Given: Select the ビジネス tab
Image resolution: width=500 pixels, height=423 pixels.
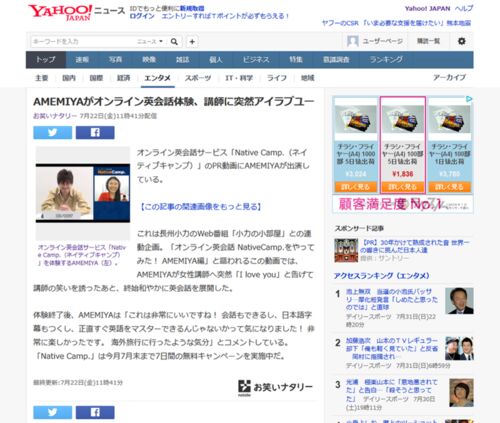Looking at the screenshot, I should [x=256, y=60].
